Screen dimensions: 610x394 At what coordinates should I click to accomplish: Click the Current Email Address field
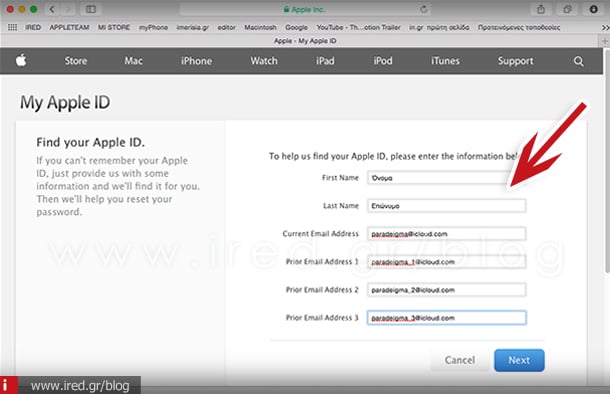point(446,234)
